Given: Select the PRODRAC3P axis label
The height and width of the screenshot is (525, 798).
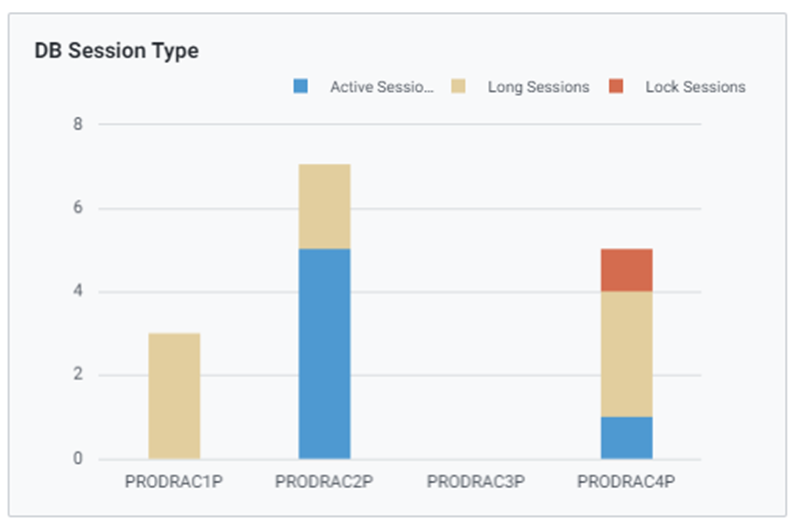Looking at the screenshot, I should coord(475,482).
